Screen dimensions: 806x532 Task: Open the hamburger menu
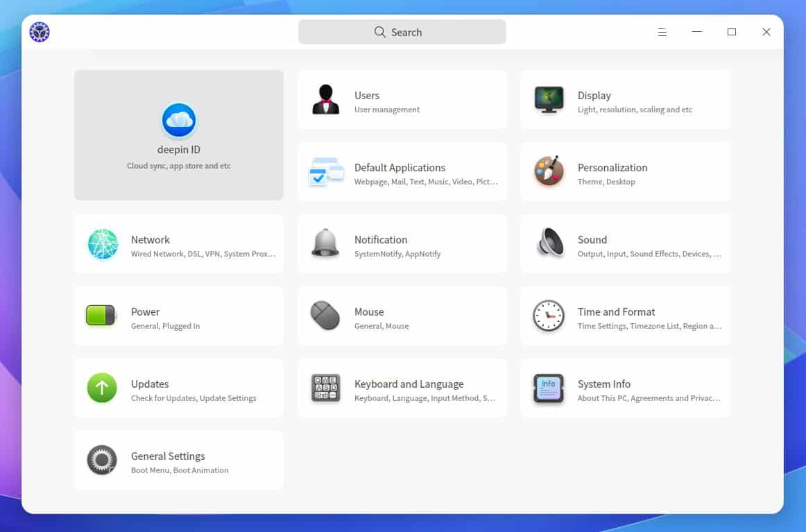662,32
